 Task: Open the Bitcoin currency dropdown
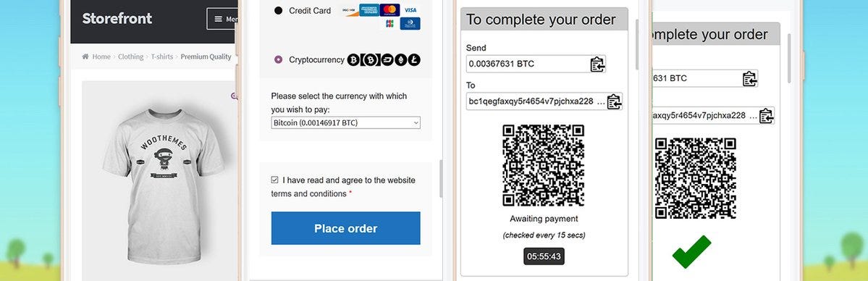point(345,122)
